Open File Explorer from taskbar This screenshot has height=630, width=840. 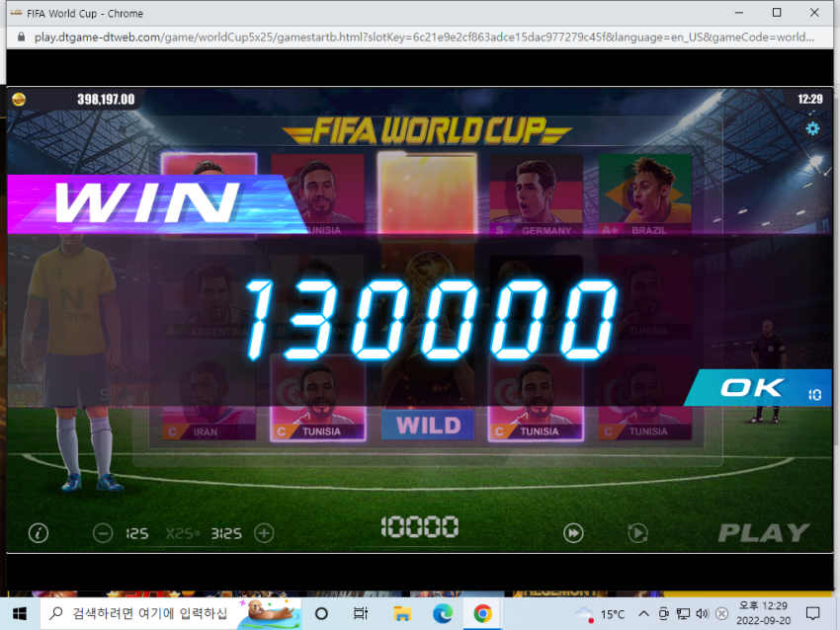click(x=402, y=613)
